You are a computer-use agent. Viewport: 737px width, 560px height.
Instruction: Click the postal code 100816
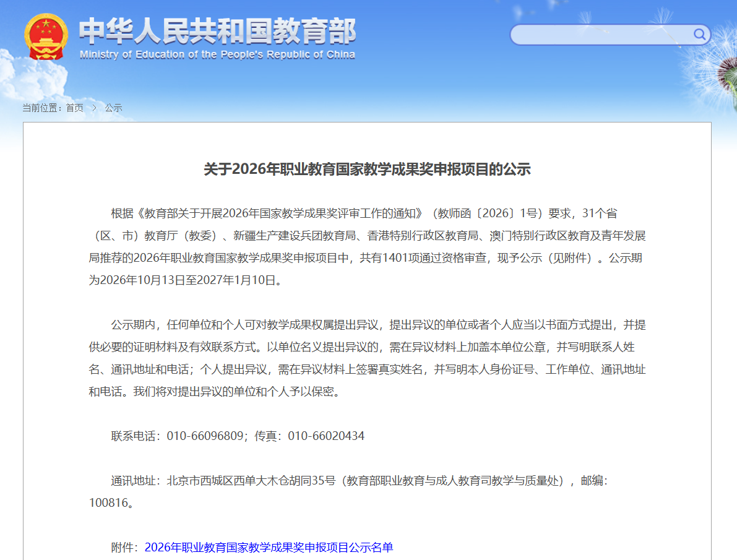pyautogui.click(x=108, y=502)
